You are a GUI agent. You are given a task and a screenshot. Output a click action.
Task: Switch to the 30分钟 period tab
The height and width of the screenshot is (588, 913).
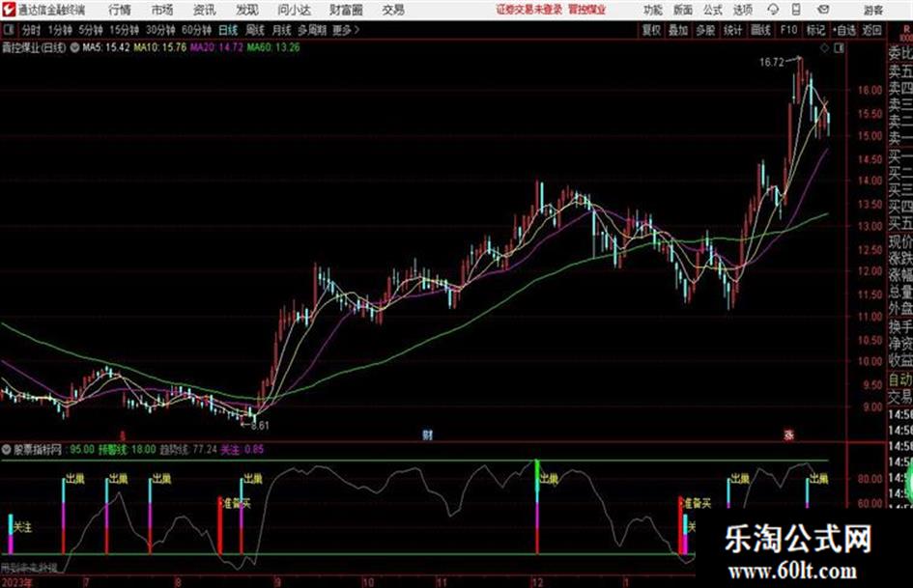pyautogui.click(x=160, y=30)
